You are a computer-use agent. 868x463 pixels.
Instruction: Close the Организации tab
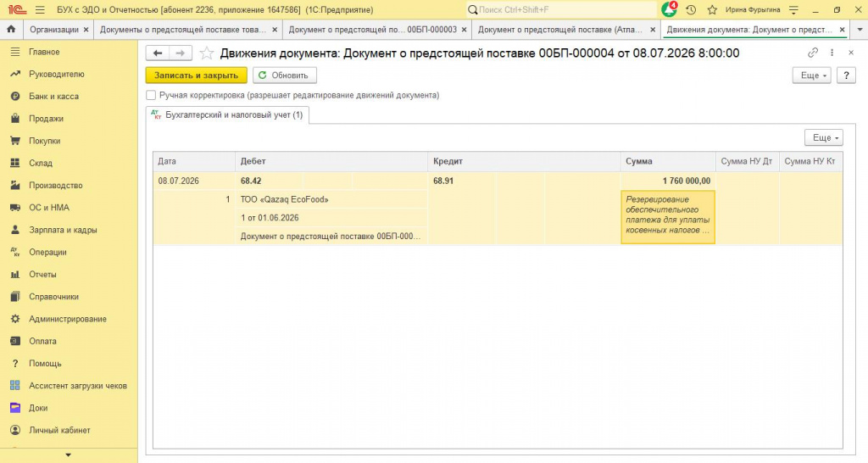[x=86, y=30]
